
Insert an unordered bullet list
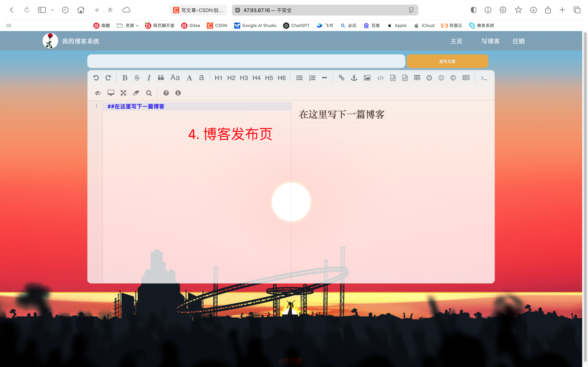click(x=299, y=78)
